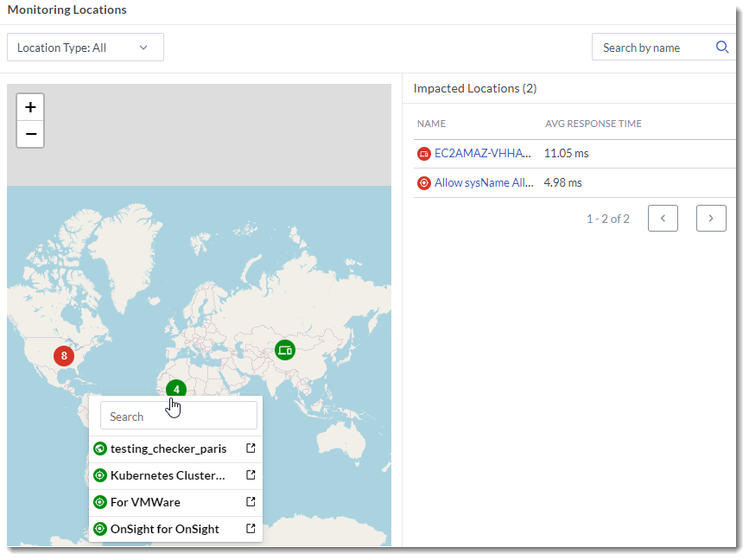Open Kubernetes Cluster external link icon
749x560 pixels.
click(x=251, y=475)
